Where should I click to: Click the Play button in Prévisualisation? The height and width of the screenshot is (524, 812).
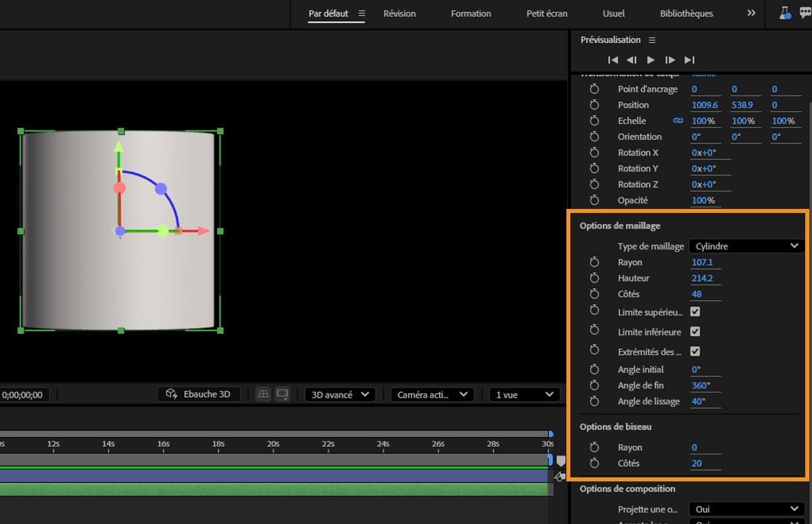pyautogui.click(x=651, y=59)
